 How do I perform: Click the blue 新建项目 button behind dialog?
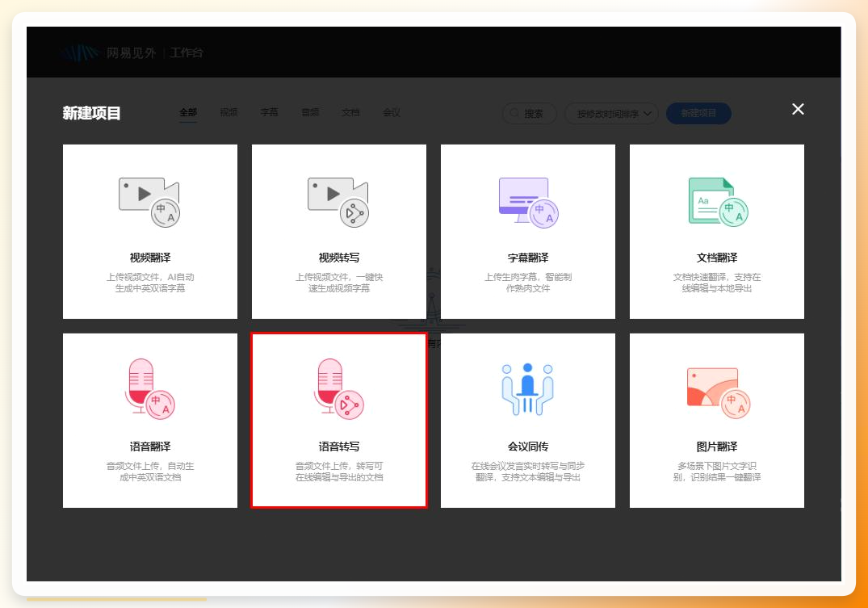click(698, 114)
